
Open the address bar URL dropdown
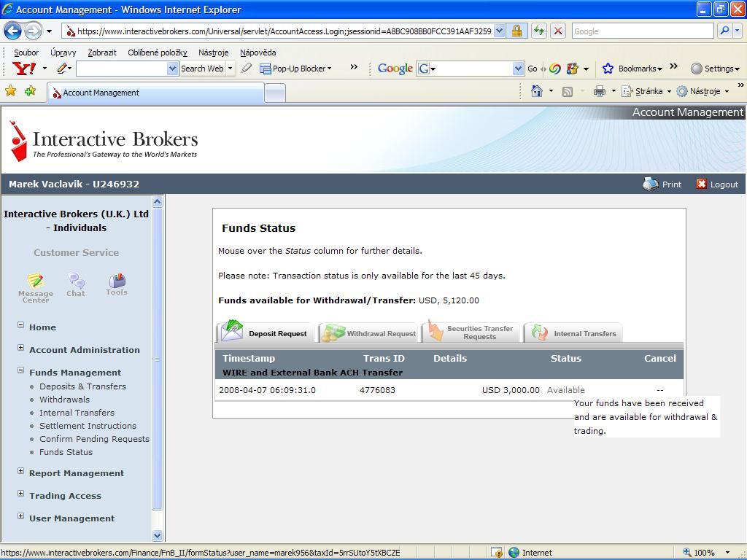coord(499,31)
